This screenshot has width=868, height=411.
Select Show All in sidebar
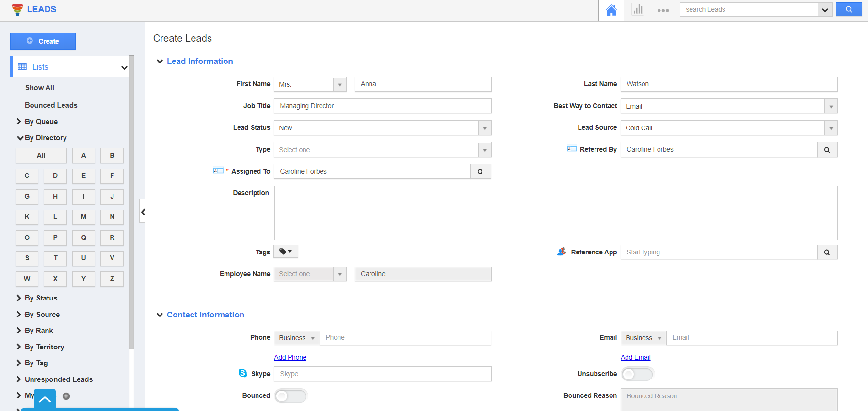click(x=40, y=88)
